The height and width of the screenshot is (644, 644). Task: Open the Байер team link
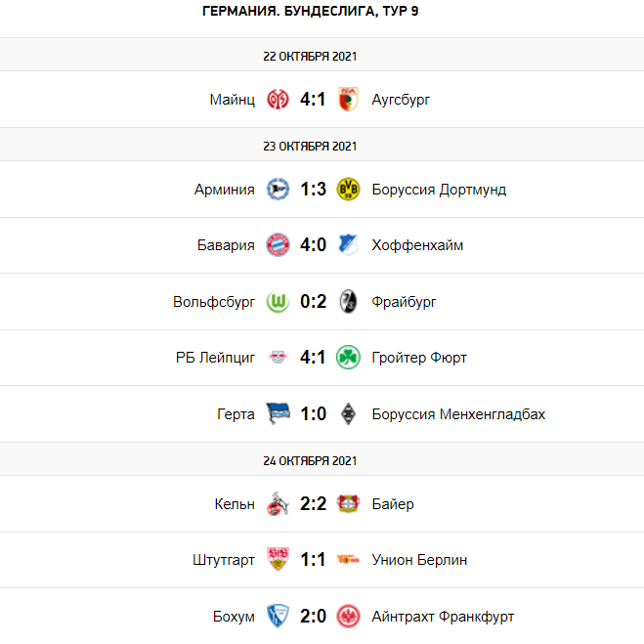[x=393, y=504]
